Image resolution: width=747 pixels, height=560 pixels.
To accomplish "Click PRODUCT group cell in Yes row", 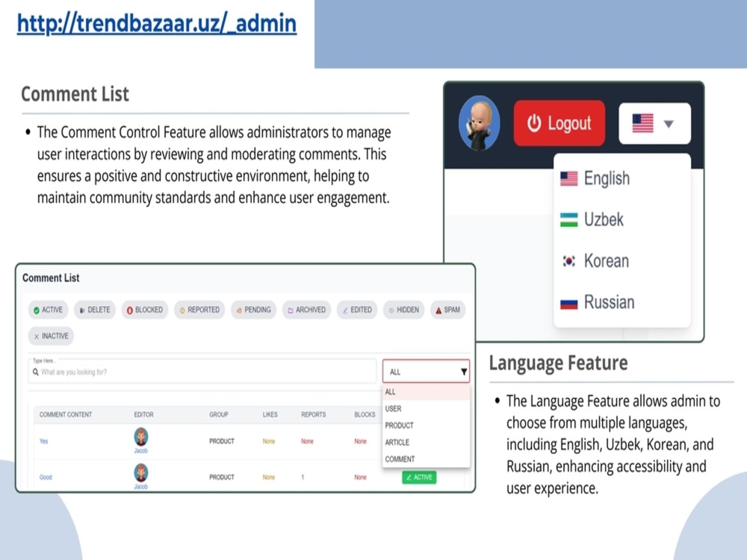I will 222,441.
